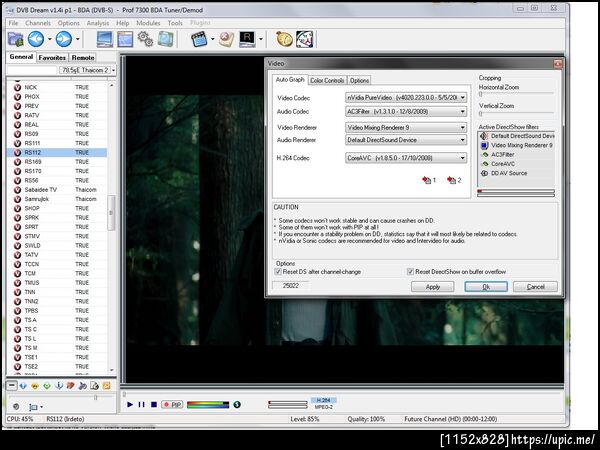Image resolution: width=600 pixels, height=450 pixels.
Task: Switch to the Color Controls tab
Action: [327, 80]
